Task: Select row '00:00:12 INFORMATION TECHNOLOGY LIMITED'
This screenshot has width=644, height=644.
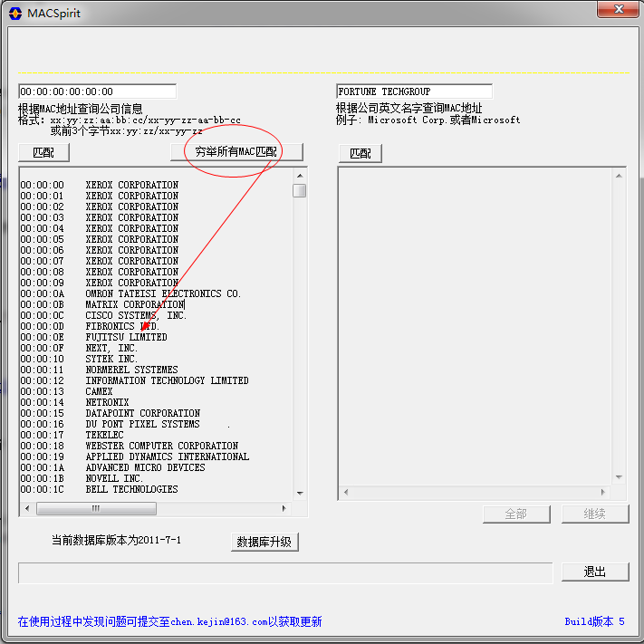Action: [x=134, y=381]
